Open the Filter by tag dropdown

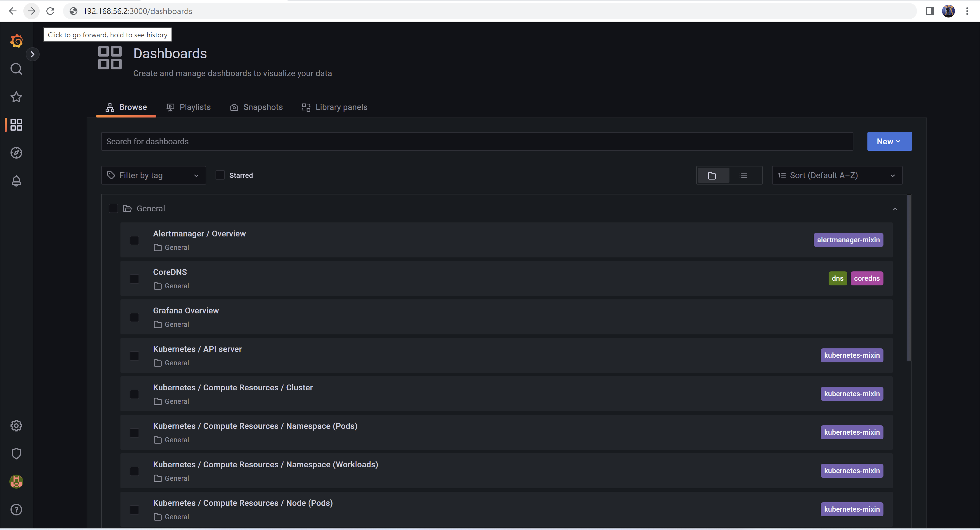153,175
